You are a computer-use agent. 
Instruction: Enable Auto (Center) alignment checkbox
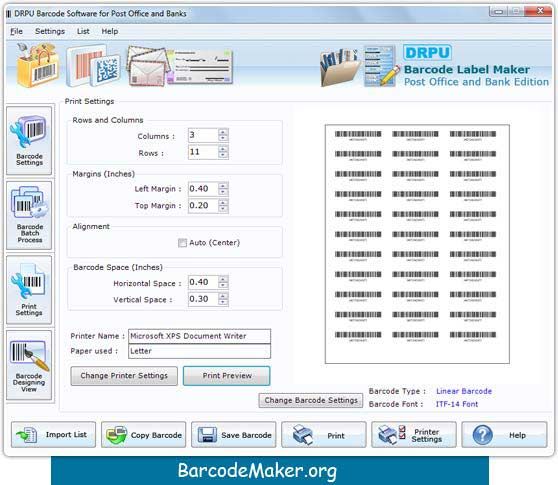tap(182, 243)
